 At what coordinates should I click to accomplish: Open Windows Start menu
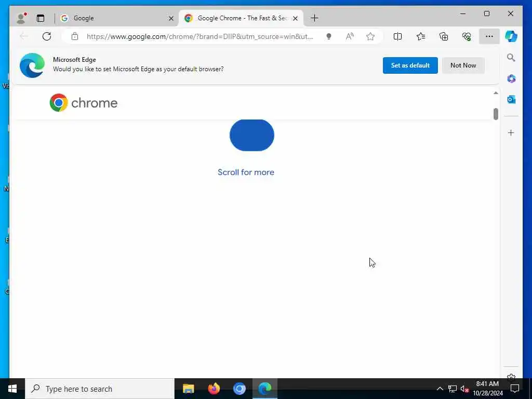[x=12, y=389]
